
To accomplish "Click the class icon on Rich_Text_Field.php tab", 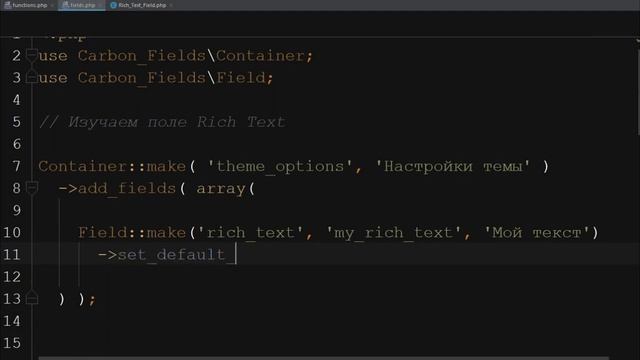I will tap(113, 5).
